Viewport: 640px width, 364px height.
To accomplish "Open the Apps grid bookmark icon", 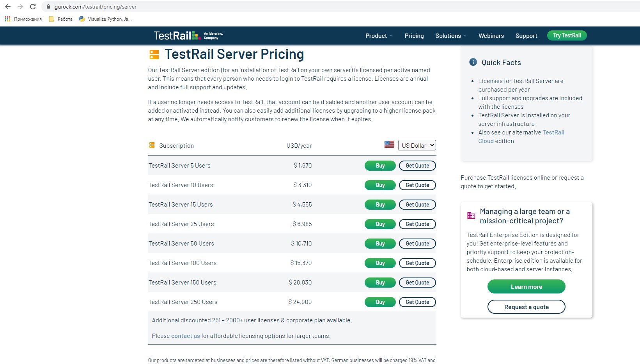I will [x=7, y=19].
